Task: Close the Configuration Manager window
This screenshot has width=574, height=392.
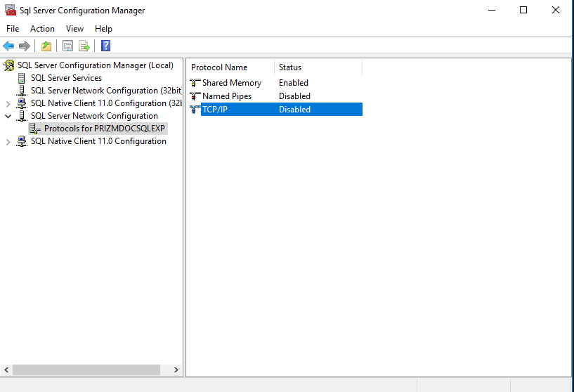Action: pos(556,10)
